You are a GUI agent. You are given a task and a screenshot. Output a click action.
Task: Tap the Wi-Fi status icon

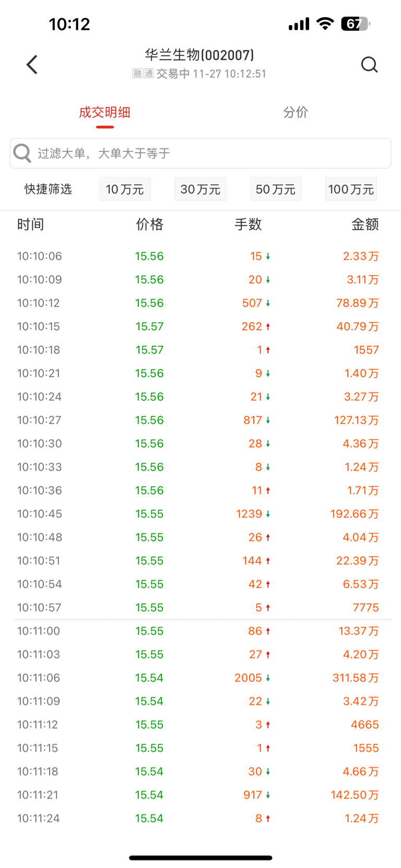click(x=325, y=24)
